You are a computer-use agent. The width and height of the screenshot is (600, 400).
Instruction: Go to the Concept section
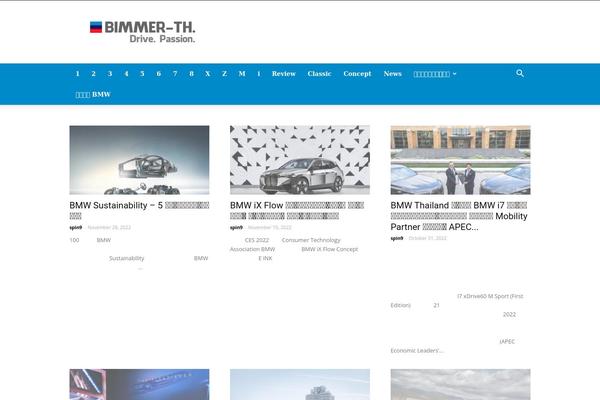pos(357,73)
